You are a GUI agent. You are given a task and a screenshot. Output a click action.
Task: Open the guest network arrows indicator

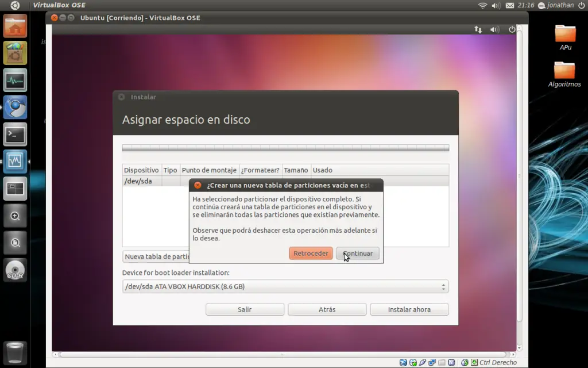478,29
